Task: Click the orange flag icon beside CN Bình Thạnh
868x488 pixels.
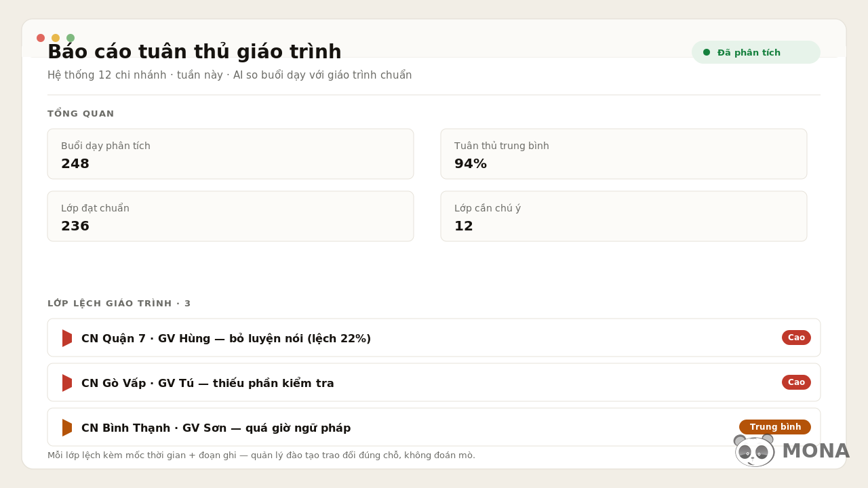Action: (67, 428)
